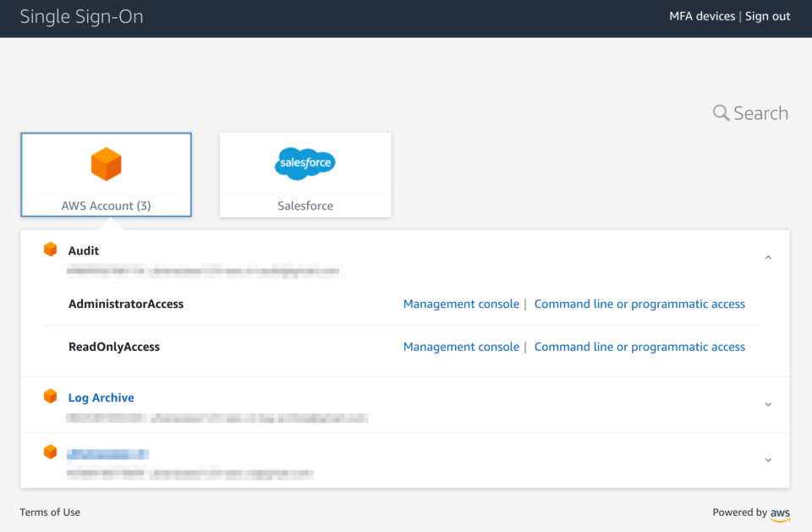Click the Single Sign-On title

pos(81,15)
